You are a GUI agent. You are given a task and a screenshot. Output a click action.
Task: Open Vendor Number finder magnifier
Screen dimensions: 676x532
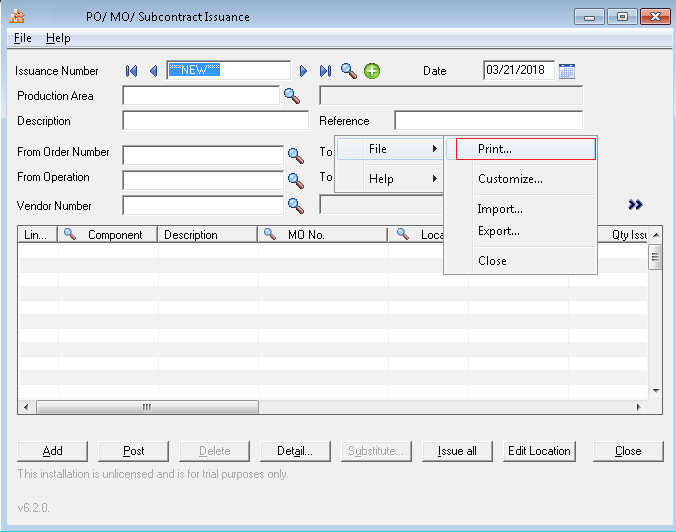(295, 205)
